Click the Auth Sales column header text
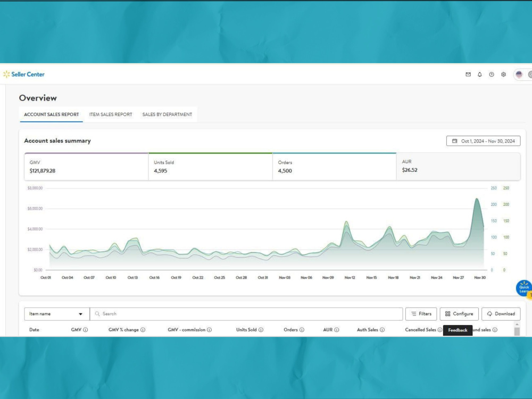The height and width of the screenshot is (399, 532). pos(368,330)
